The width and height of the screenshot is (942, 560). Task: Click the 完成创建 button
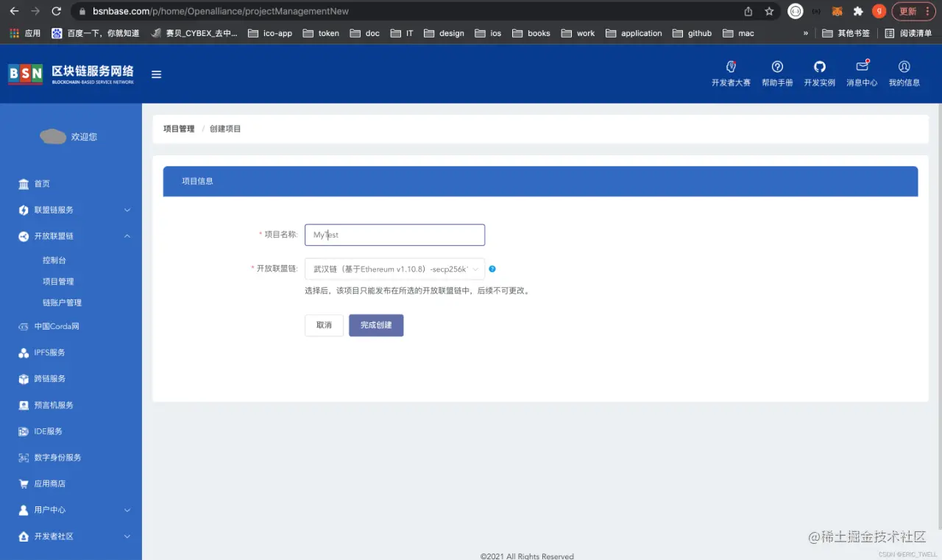(x=376, y=325)
